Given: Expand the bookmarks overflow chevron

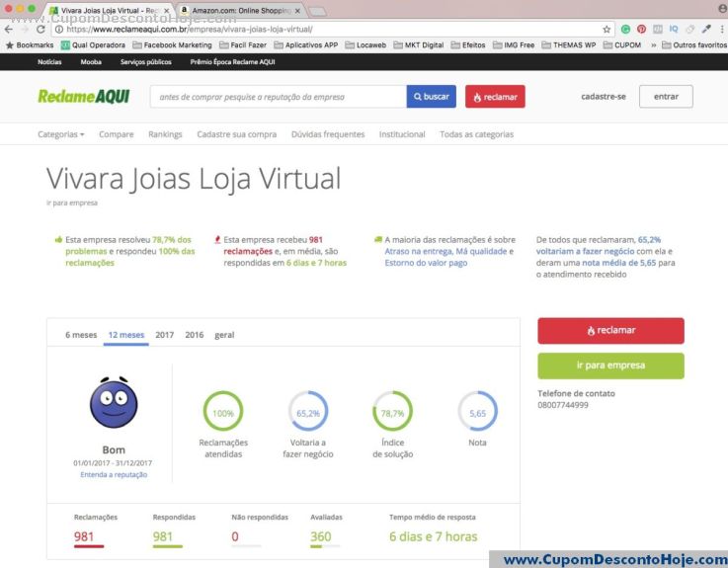Looking at the screenshot, I should pyautogui.click(x=653, y=45).
